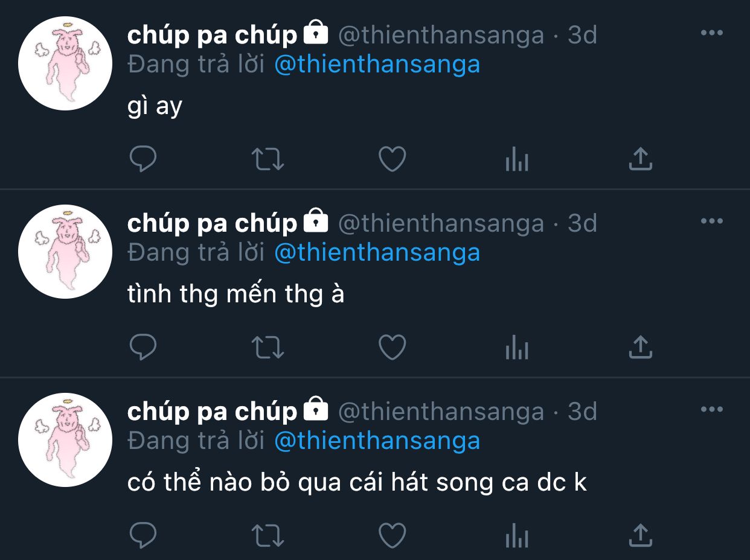Like the "gì ay" tweet
This screenshot has height=560, width=750.
click(x=392, y=160)
